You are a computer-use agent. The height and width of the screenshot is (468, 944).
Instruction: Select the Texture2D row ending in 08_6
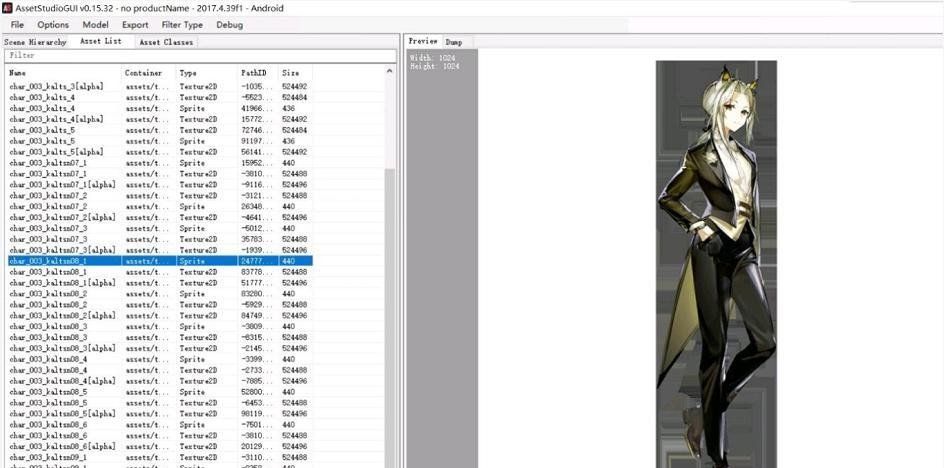(160, 435)
